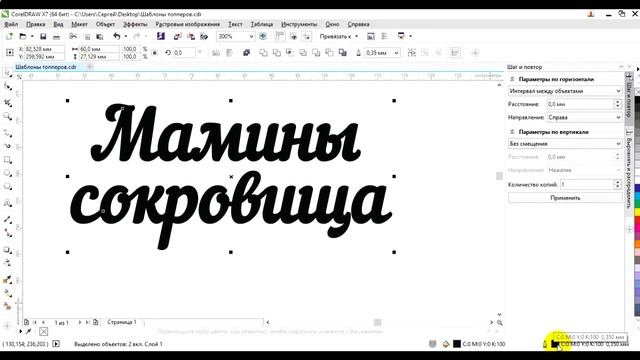
Task: Click the Cut scissors icon
Action: click(73, 36)
